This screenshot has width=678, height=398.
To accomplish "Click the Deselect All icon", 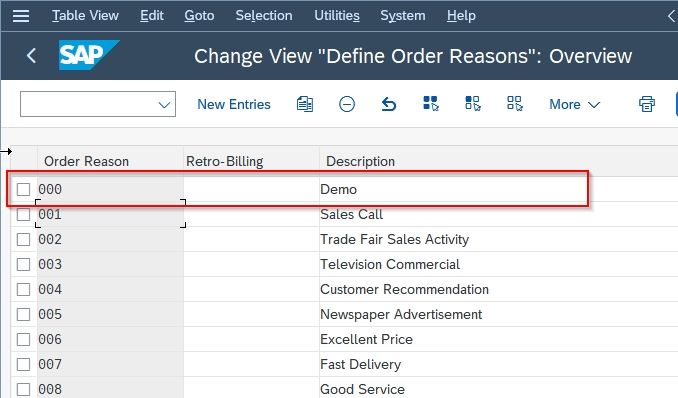I will (515, 104).
